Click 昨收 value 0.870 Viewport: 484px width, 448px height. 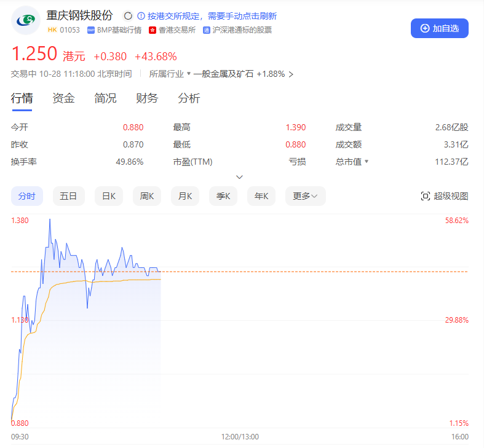coord(133,144)
